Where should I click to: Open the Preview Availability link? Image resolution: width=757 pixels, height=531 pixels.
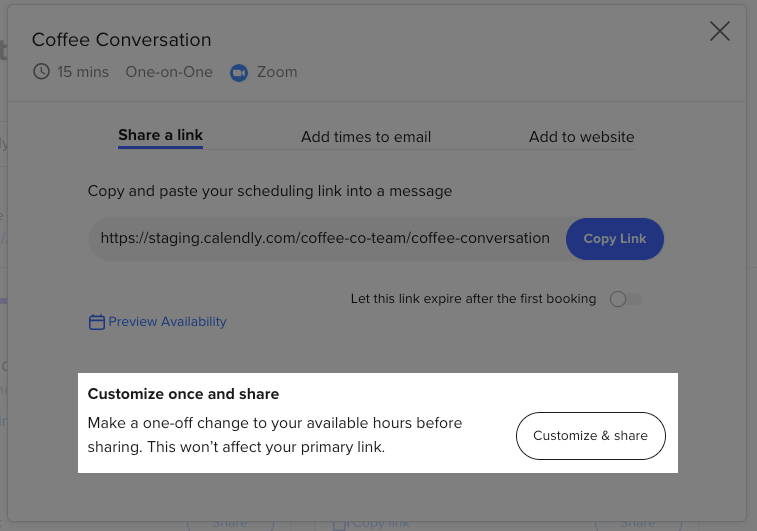pos(167,321)
